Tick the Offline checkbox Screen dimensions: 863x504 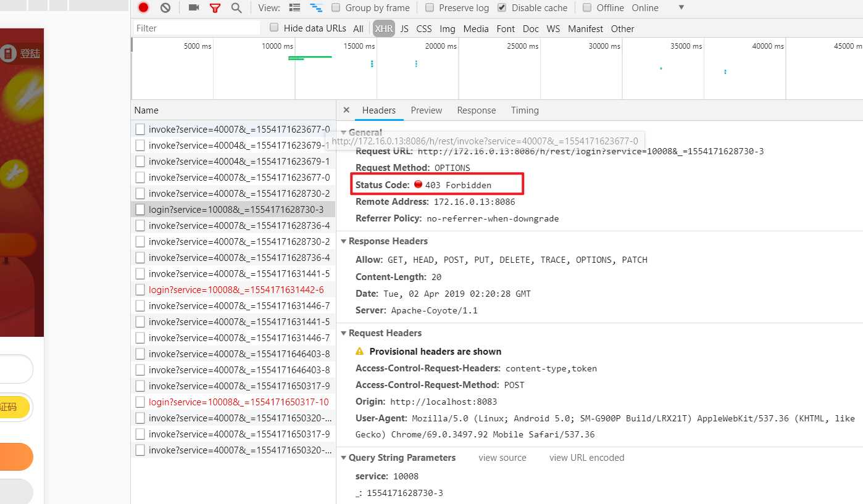(x=587, y=8)
